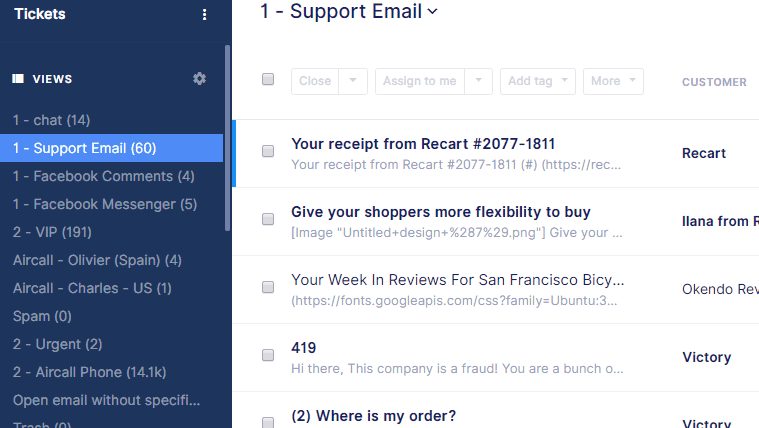The width and height of the screenshot is (759, 428).
Task: Check the Recart receipt ticket checkbox
Action: pos(268,151)
